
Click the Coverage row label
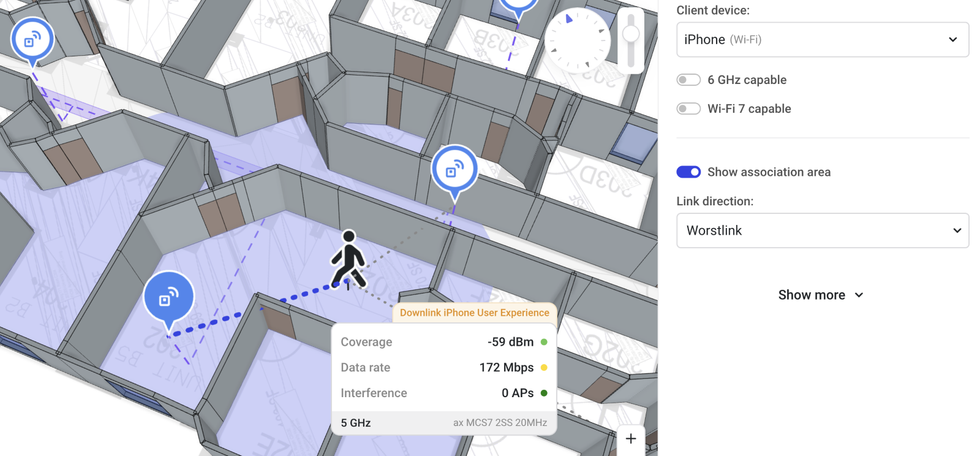(x=366, y=342)
